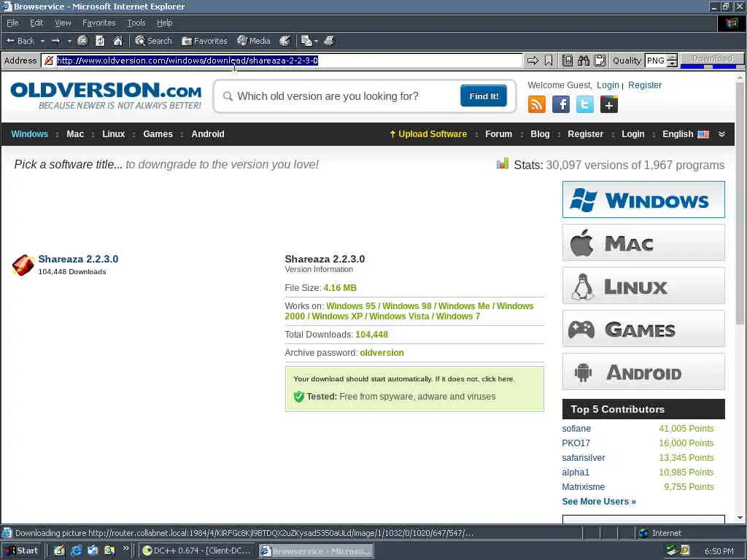Click the Android category banner in sidebar
This screenshot has height=560, width=747.
[643, 372]
